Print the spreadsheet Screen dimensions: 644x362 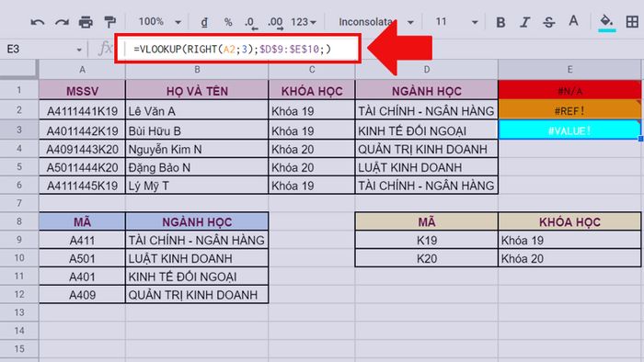pos(86,22)
